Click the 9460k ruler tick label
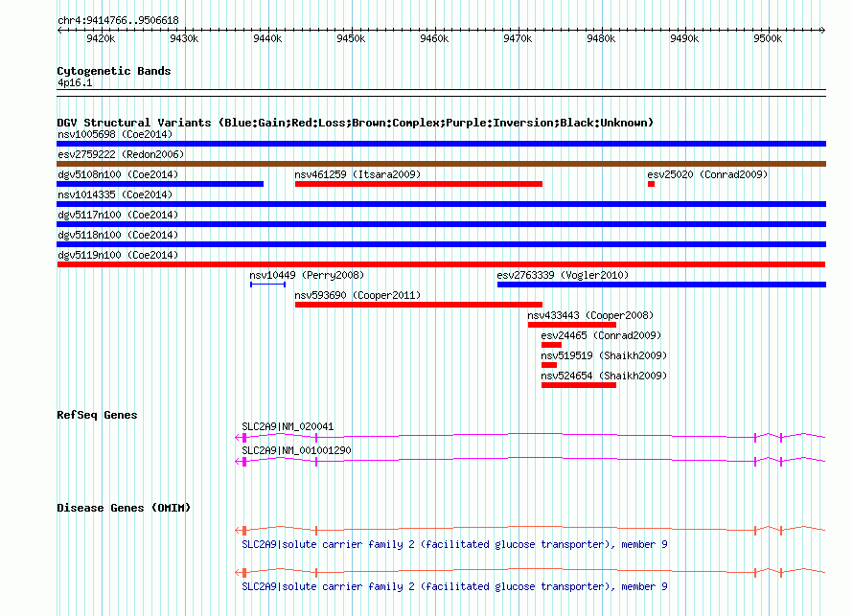 434,38
